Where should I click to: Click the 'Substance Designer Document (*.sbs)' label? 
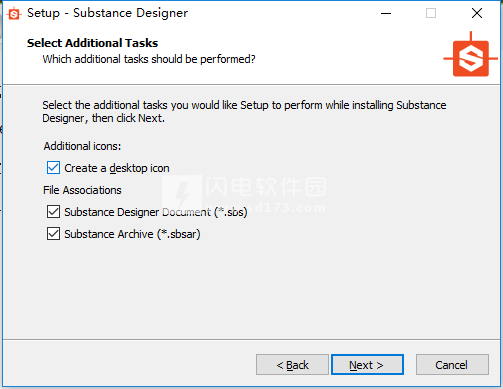[x=156, y=212]
